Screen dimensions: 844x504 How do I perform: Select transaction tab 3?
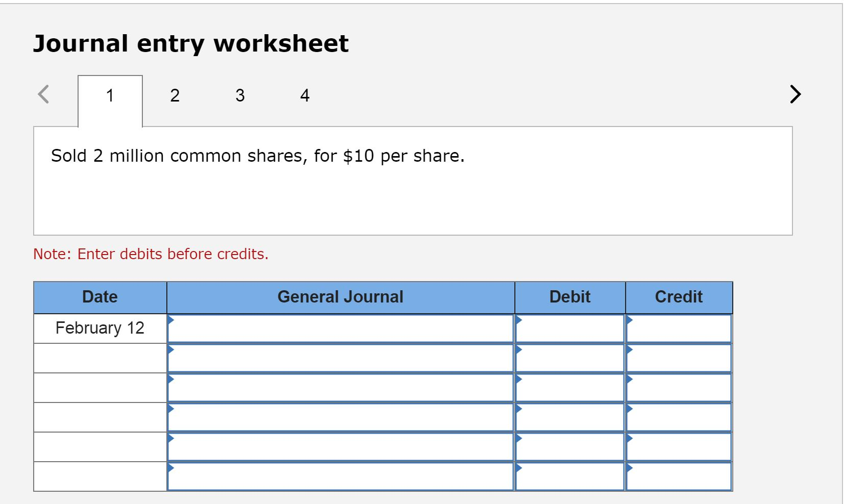point(239,95)
